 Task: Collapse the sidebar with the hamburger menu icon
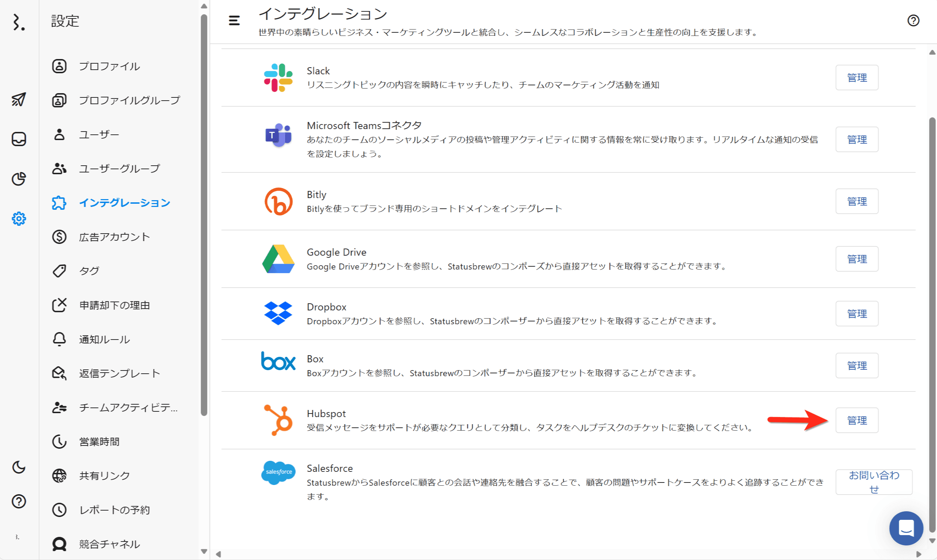click(x=234, y=20)
